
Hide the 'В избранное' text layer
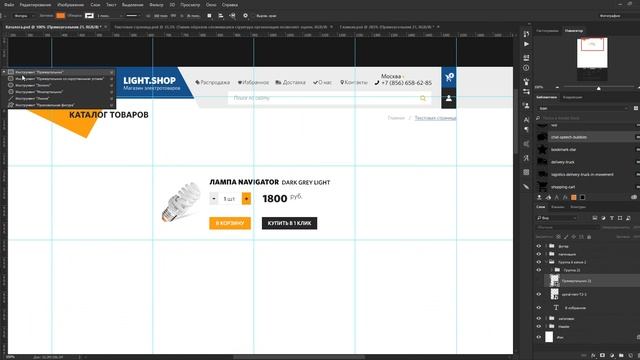pyautogui.click(x=539, y=308)
